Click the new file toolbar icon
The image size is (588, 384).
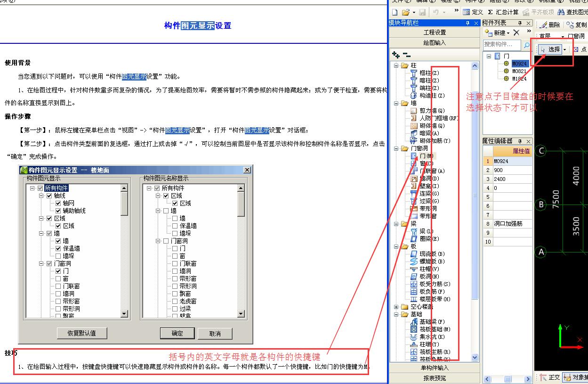click(x=395, y=12)
